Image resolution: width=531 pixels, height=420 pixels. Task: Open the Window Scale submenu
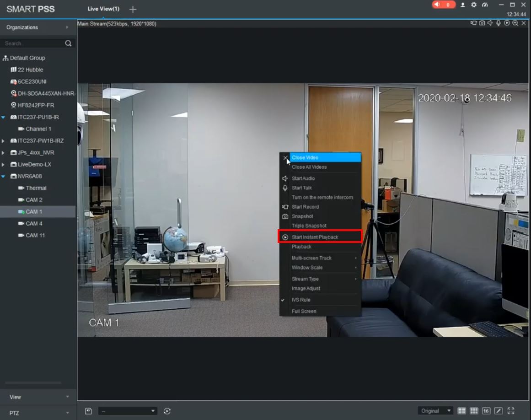click(x=320, y=268)
